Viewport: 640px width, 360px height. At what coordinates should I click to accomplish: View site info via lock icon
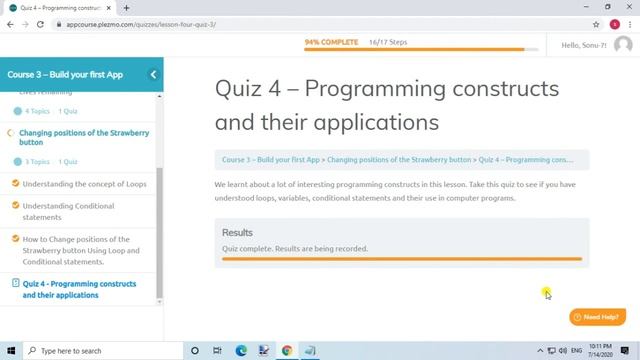tap(59, 24)
